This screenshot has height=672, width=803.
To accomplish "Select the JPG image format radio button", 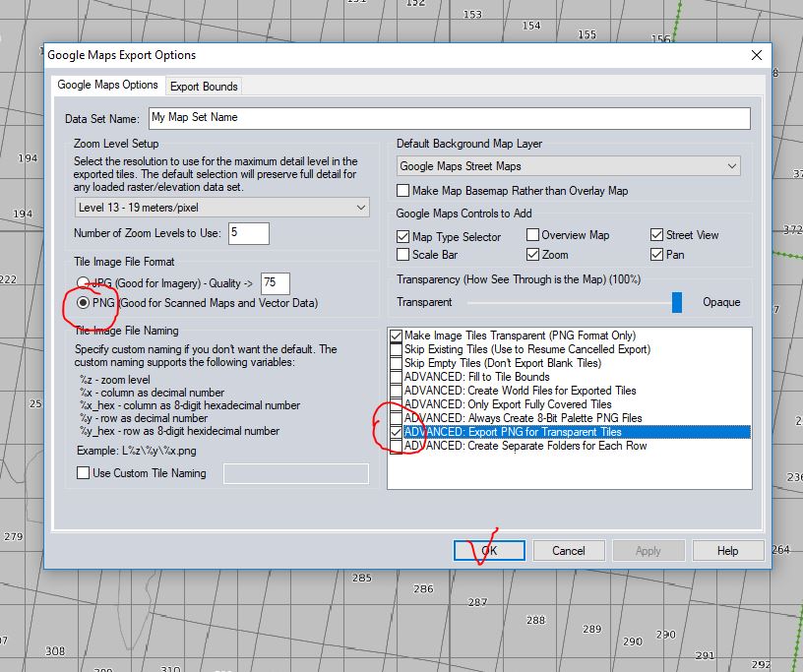I will pyautogui.click(x=83, y=284).
